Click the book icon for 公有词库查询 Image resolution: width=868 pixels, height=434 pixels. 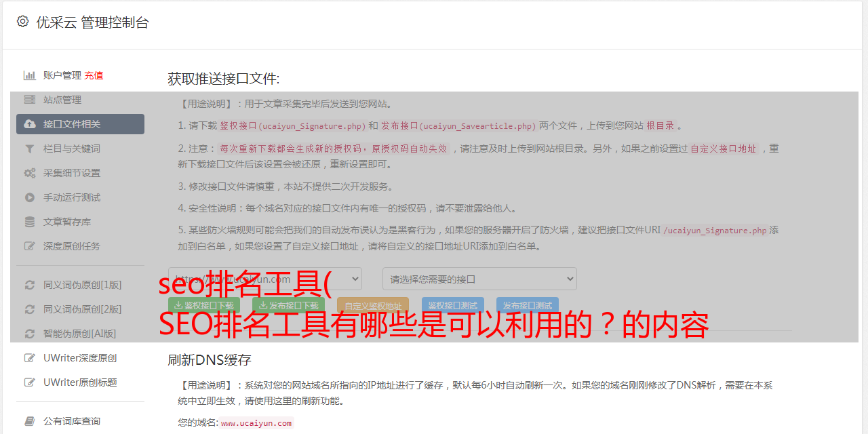[x=30, y=421]
